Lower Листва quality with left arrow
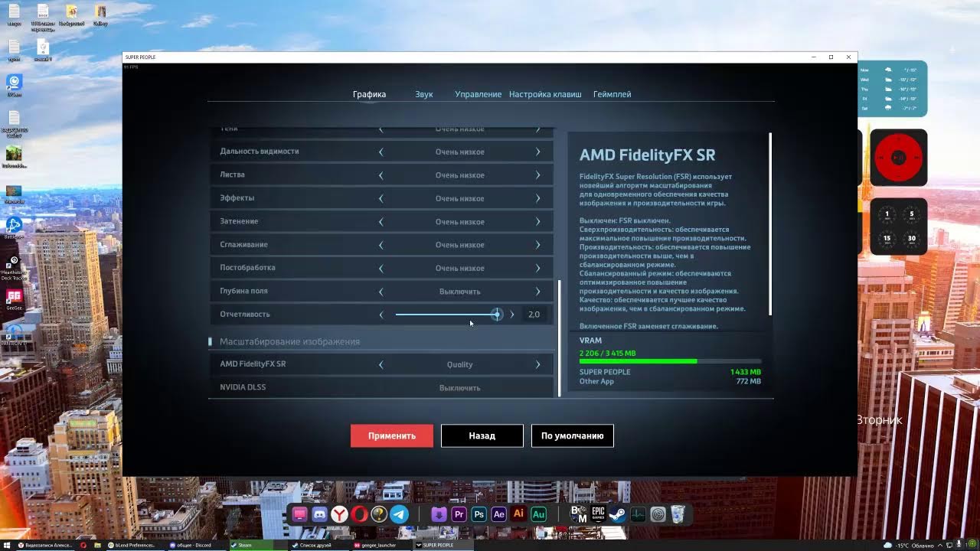980x551 pixels. (x=381, y=175)
